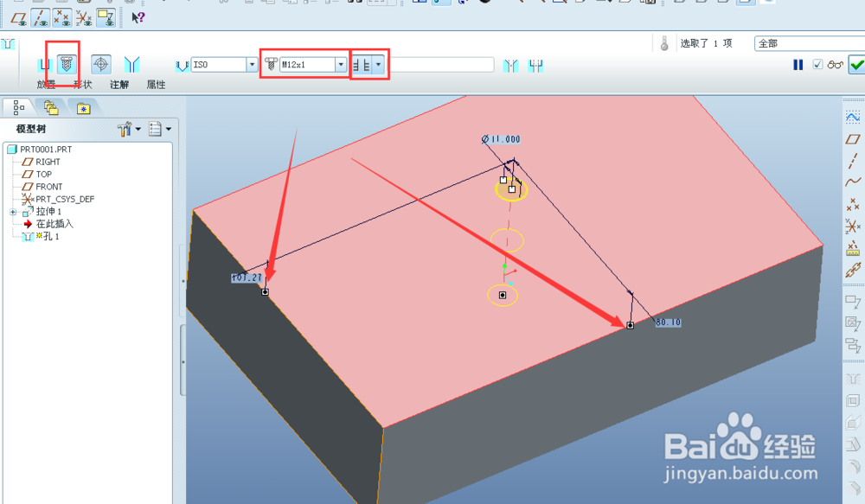This screenshot has width=865, height=504.
Task: Click the hole feature icon beside dashboard
Action: (x=8, y=43)
